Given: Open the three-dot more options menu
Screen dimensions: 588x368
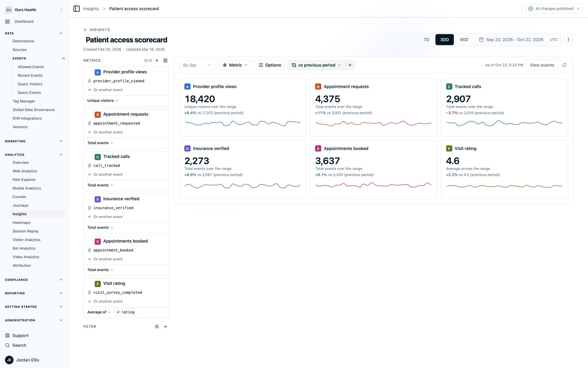Looking at the screenshot, I should 568,40.
